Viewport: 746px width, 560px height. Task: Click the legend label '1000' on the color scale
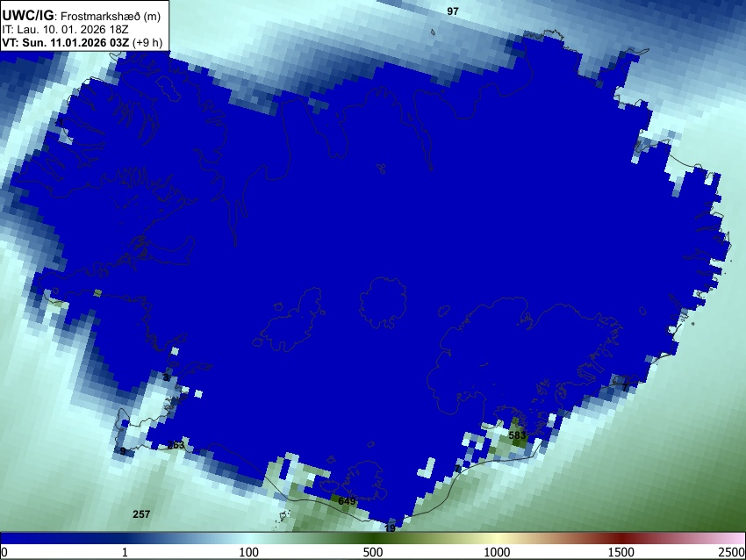497,552
